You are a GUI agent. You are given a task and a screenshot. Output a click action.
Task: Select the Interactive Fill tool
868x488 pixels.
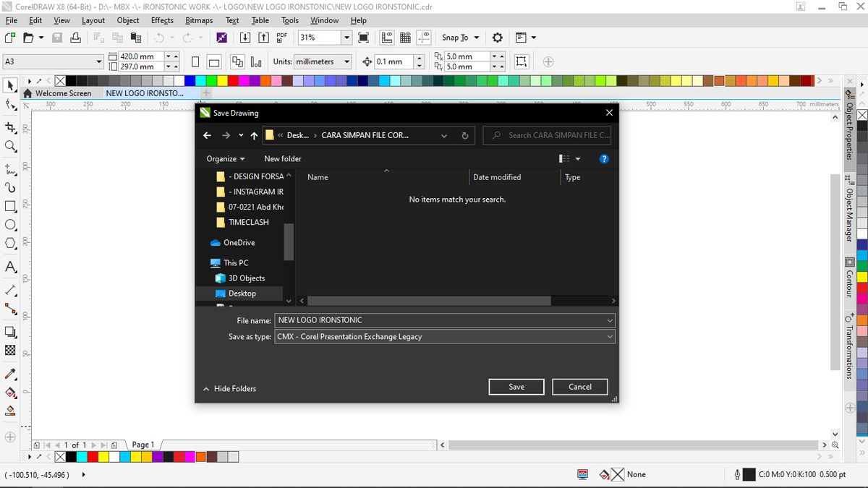pos(10,393)
